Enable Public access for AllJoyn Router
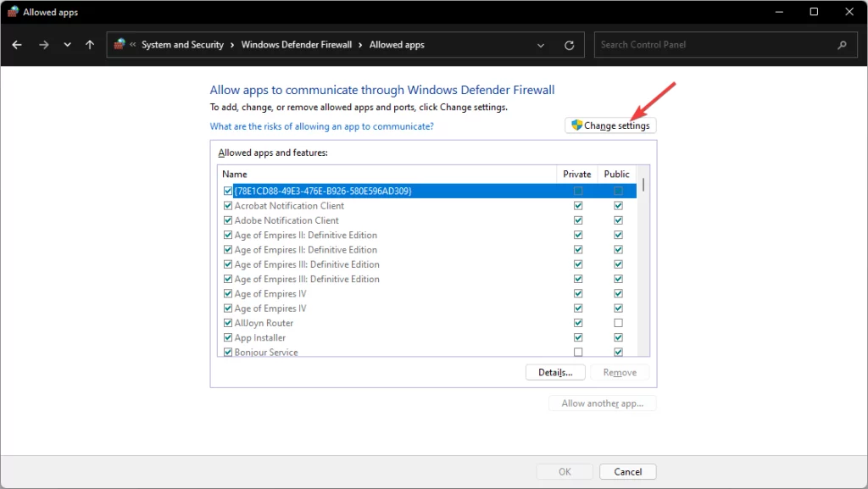This screenshot has width=868, height=489. click(x=618, y=322)
